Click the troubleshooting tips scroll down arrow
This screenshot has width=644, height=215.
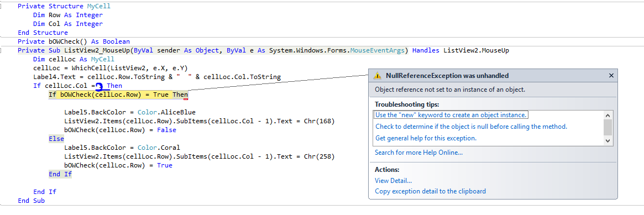608,141
